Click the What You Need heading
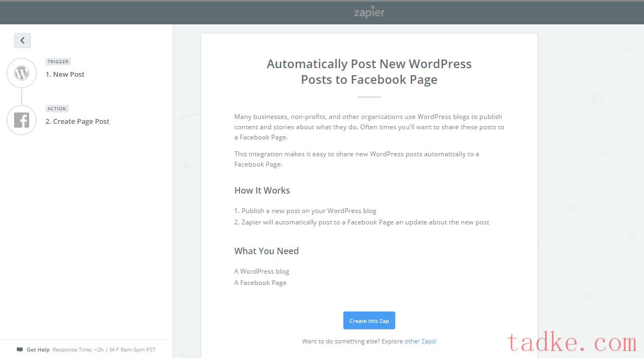The width and height of the screenshot is (644, 358). 266,251
